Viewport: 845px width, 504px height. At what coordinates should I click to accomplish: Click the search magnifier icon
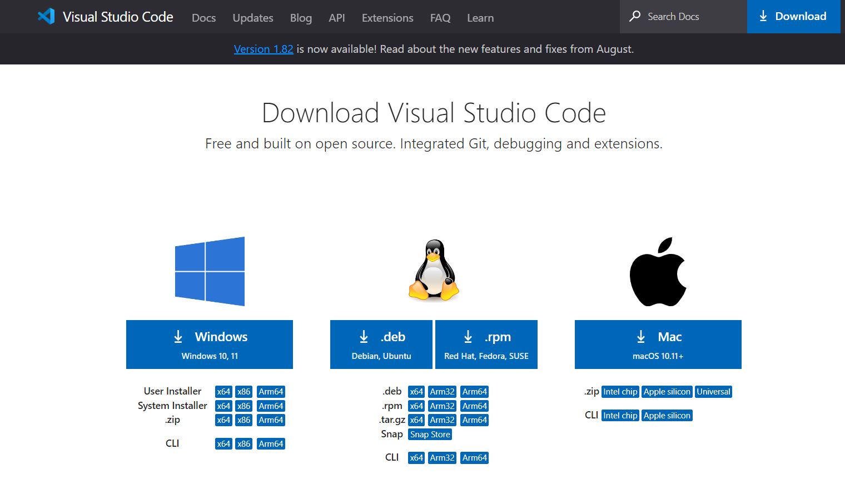point(634,17)
